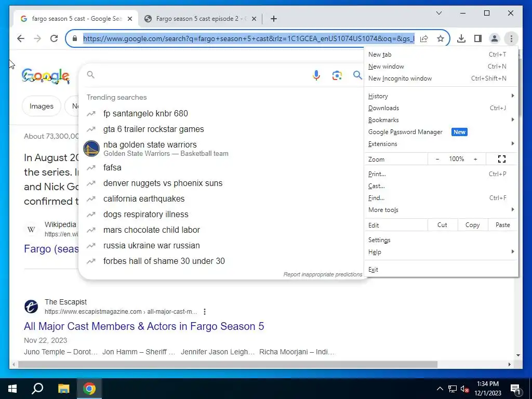The width and height of the screenshot is (532, 399).
Task: Select Cast... in the menu
Action: [441, 186]
